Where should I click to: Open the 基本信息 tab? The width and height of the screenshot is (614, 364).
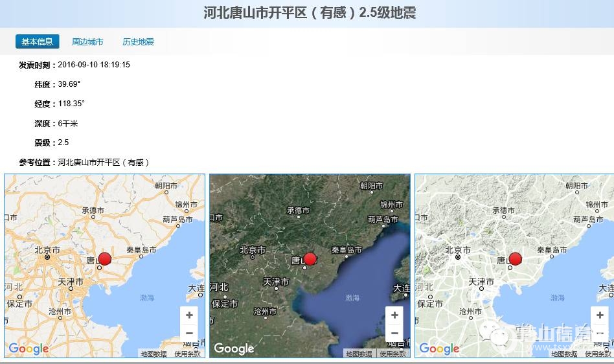pos(38,42)
